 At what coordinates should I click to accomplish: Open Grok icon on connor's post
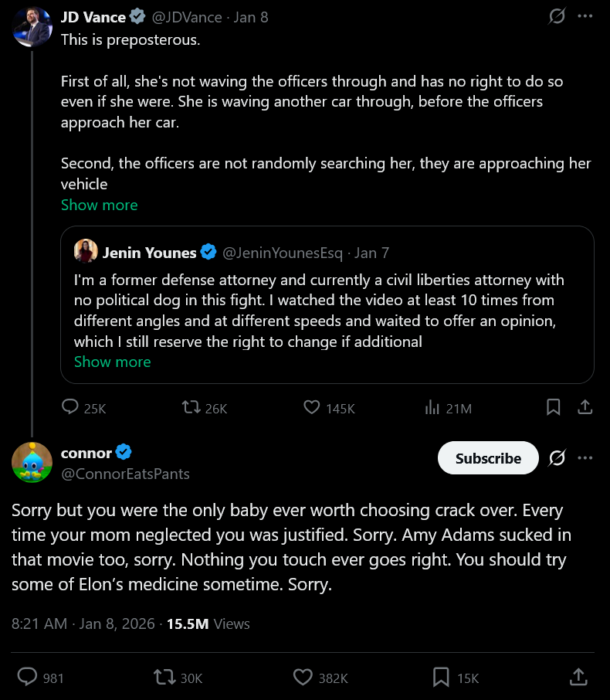557,458
